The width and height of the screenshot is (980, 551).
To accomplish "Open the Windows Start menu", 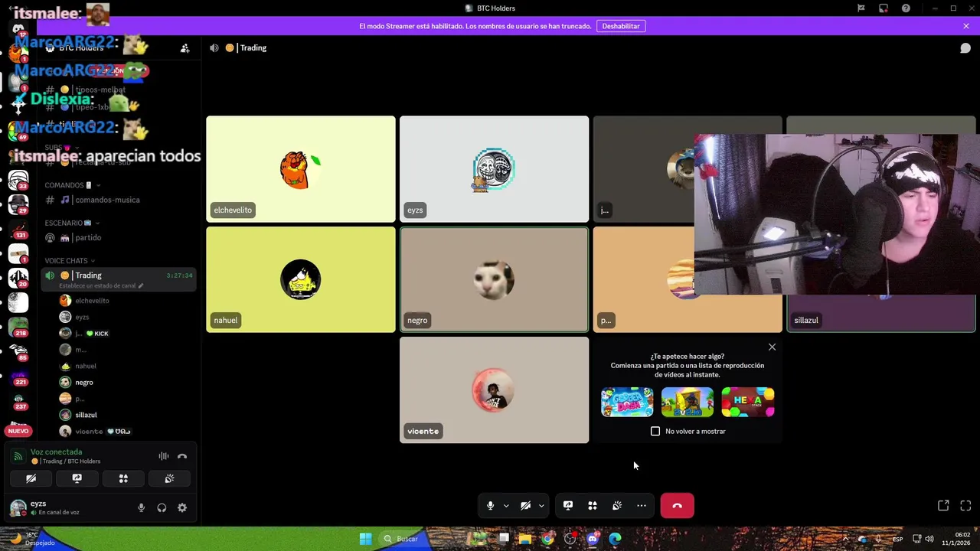I will tap(366, 539).
